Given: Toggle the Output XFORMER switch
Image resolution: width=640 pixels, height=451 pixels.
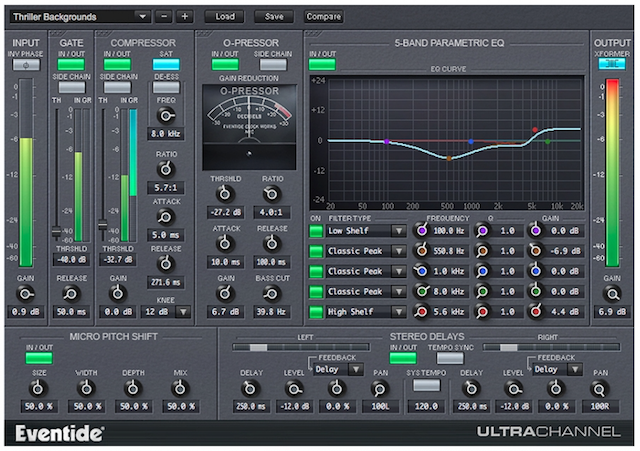Looking at the screenshot, I should pyautogui.click(x=612, y=64).
